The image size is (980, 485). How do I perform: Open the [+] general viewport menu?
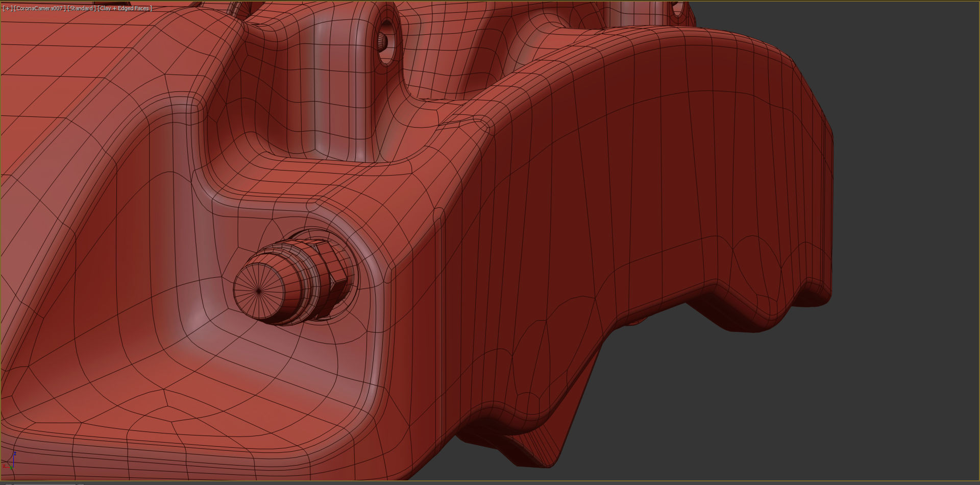8,8
